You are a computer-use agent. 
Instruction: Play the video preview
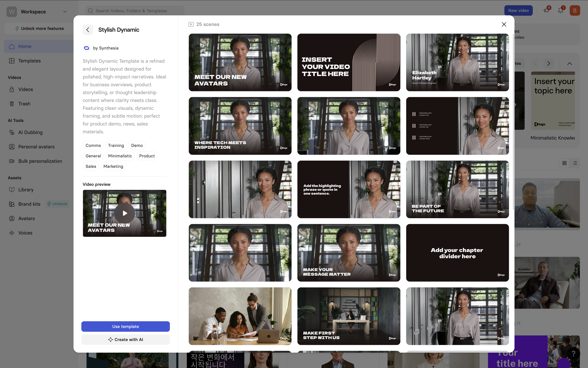coord(125,213)
